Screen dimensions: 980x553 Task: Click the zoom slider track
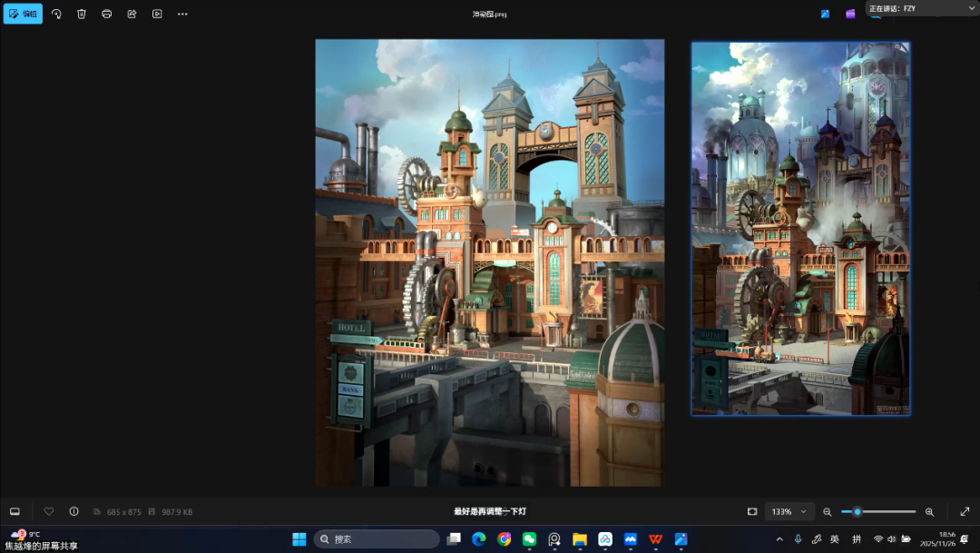click(885, 512)
